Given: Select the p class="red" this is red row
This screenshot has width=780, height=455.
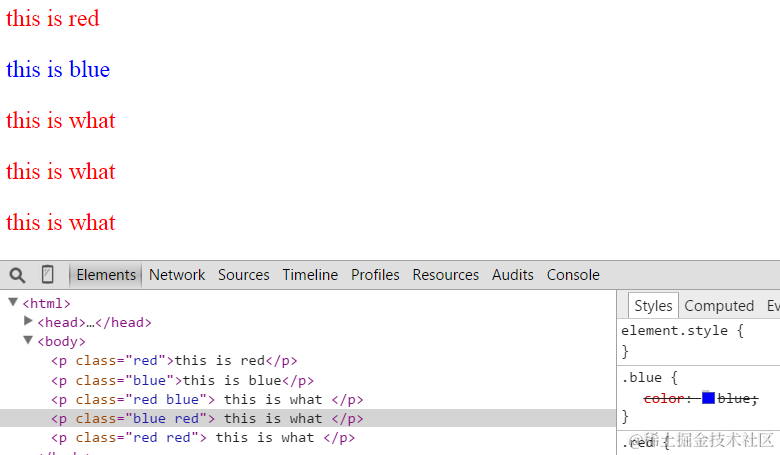Looking at the screenshot, I should [x=174, y=361].
